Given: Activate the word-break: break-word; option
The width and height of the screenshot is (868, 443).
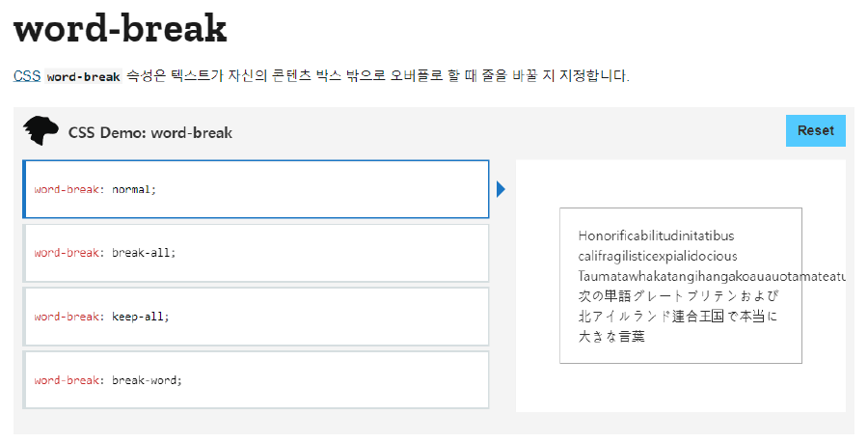Looking at the screenshot, I should tap(256, 380).
